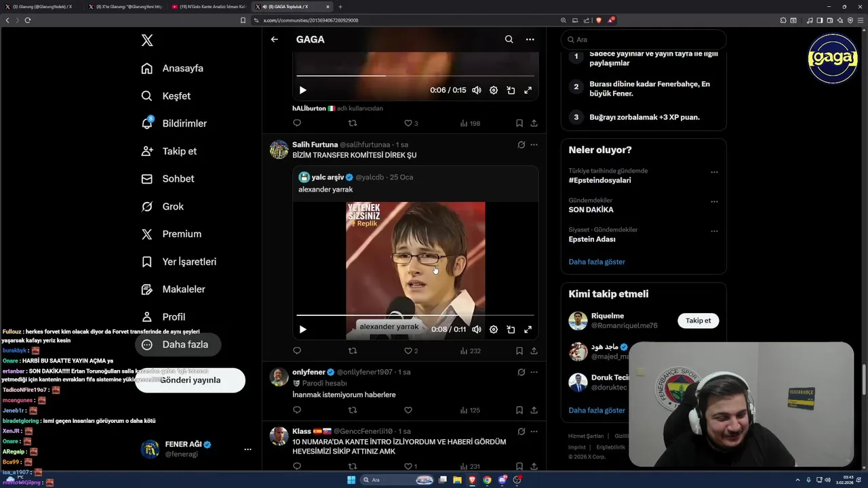The image size is (868, 488).
Task: Seek alexander yarrak video progress bar
Action: [415, 315]
